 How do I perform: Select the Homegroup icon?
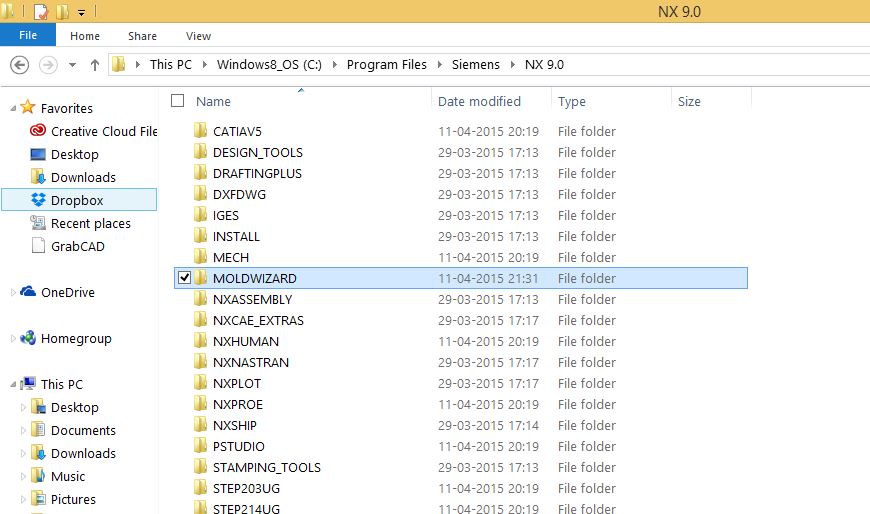(28, 338)
